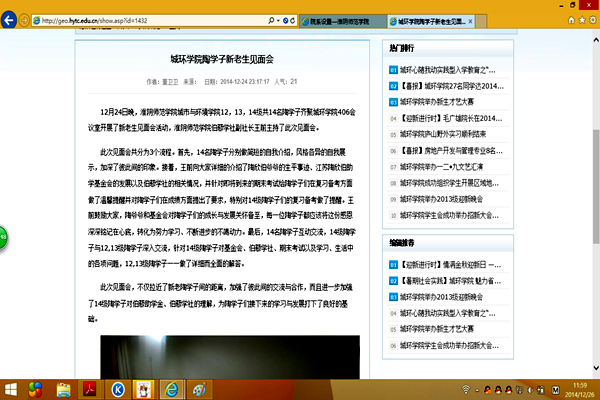Open the blue K application on taskbar
Image resolution: width=600 pixels, height=400 pixels.
tap(117, 389)
